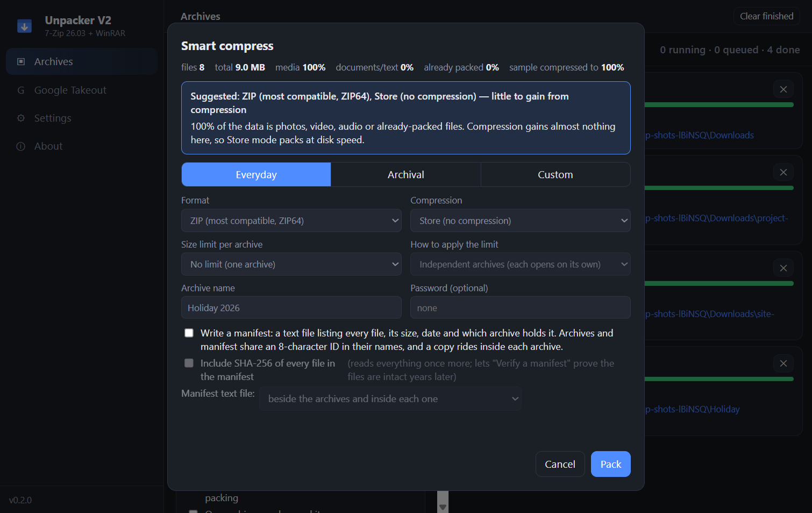812x513 pixels.
Task: Click the Pack button
Action: tap(611, 464)
